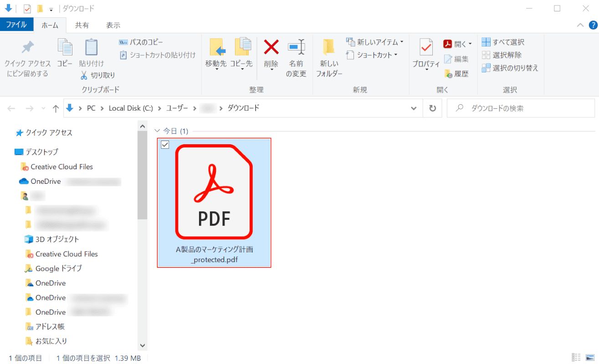
Task: Switch to the Share (共有) tab
Action: pos(82,25)
